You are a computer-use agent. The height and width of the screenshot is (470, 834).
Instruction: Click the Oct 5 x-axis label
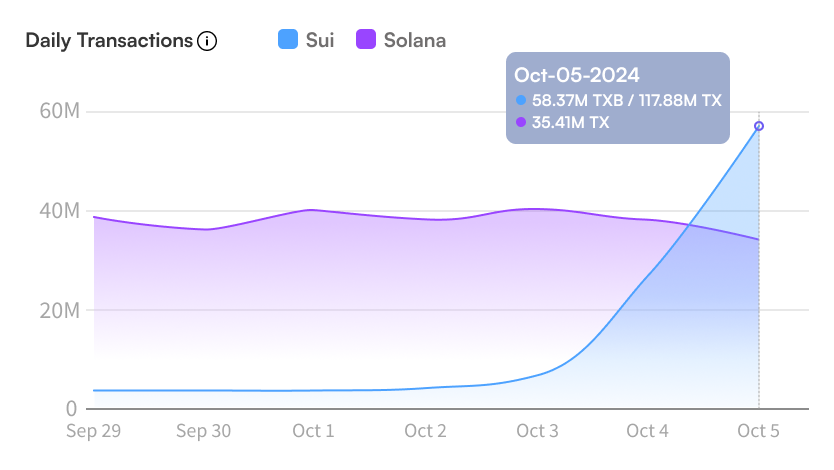(758, 431)
